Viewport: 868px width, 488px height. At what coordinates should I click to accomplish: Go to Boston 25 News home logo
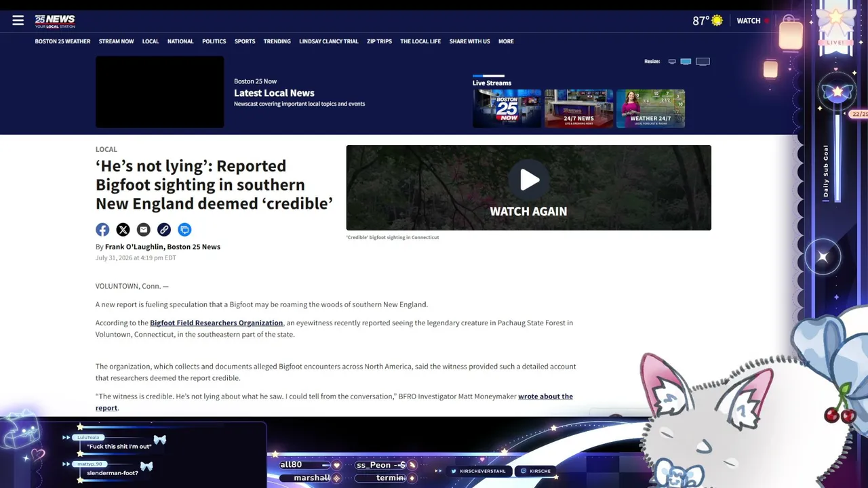pyautogui.click(x=55, y=21)
